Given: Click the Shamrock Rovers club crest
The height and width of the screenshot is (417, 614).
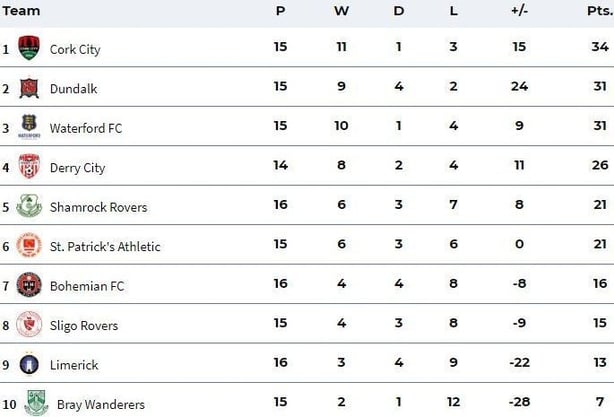Looking at the screenshot, I should 29,206.
